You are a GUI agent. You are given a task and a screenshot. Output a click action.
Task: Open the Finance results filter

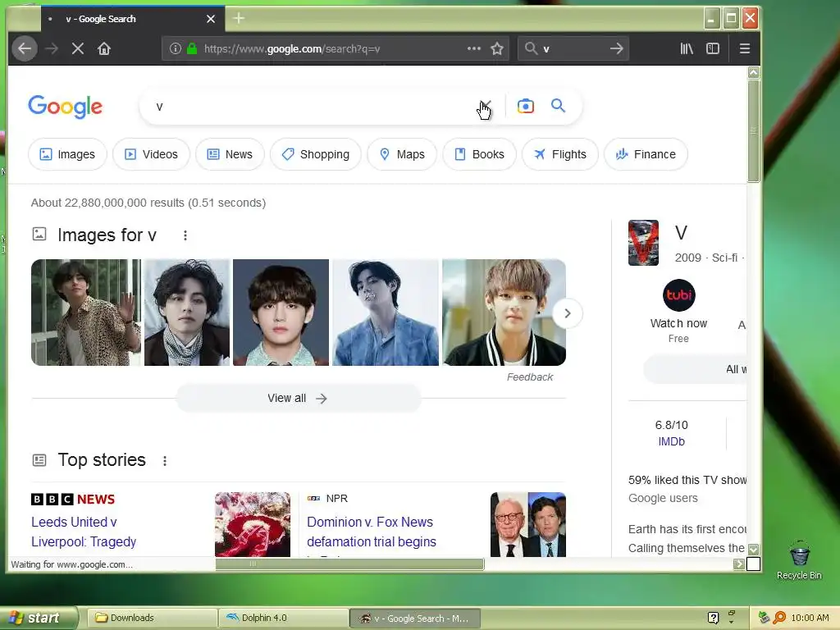(x=646, y=154)
